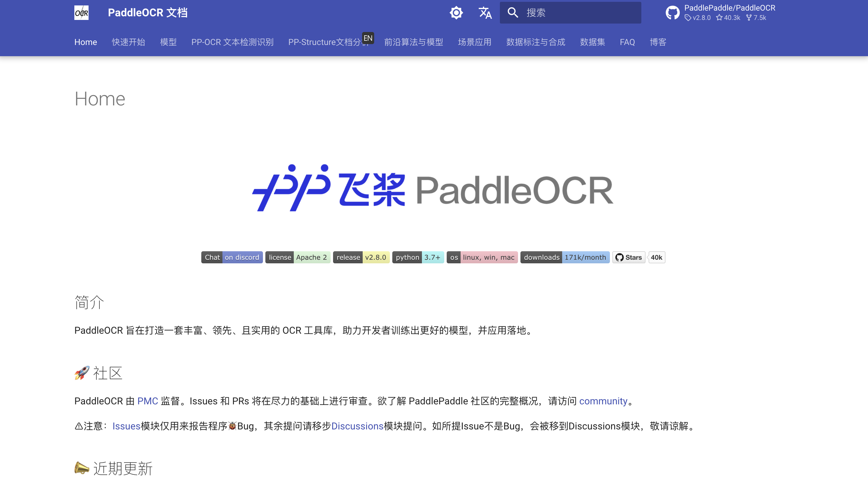
Task: Expand the 前沿算法与模型 navigation section
Action: pos(413,42)
